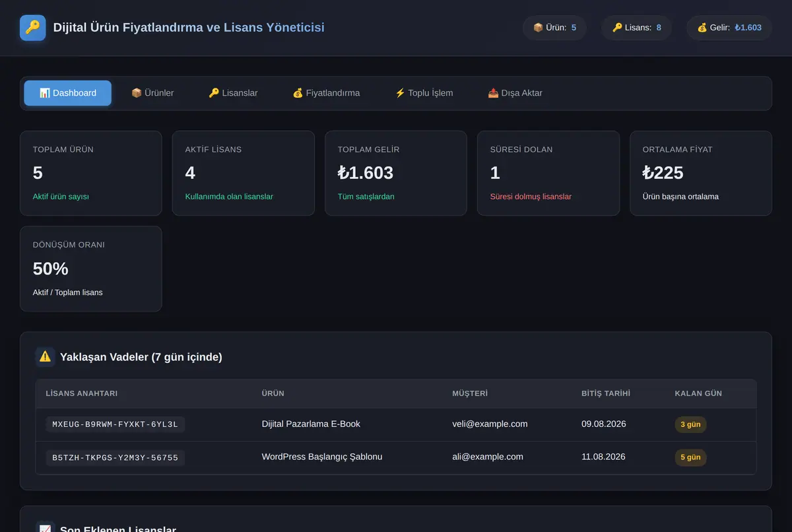
Task: Switch to the Ürünler tab
Action: pos(152,93)
